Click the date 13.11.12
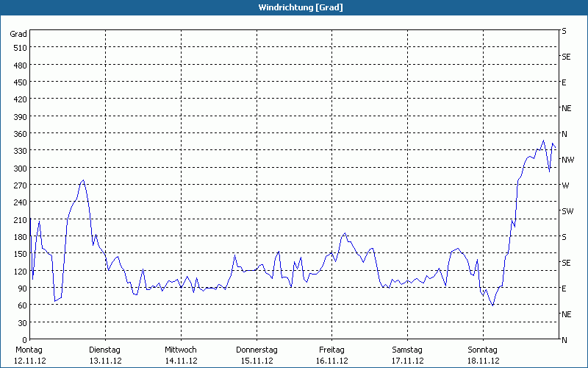This screenshot has width=588, height=368. (106, 361)
